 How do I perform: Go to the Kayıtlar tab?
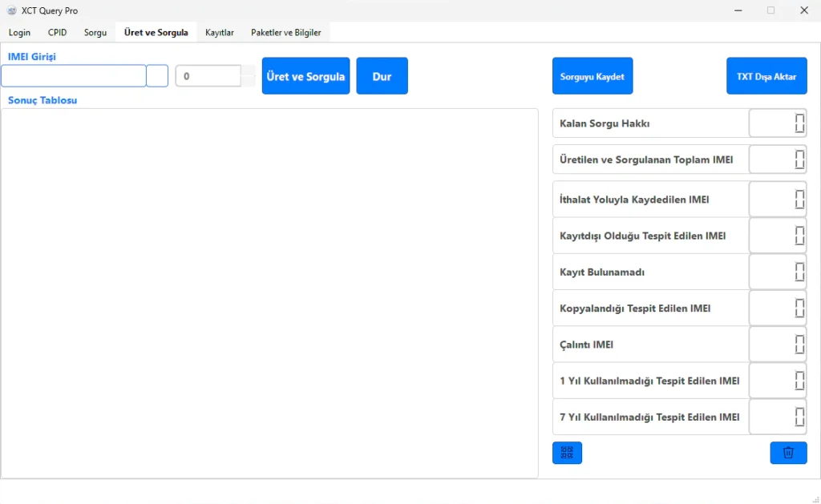(x=220, y=33)
